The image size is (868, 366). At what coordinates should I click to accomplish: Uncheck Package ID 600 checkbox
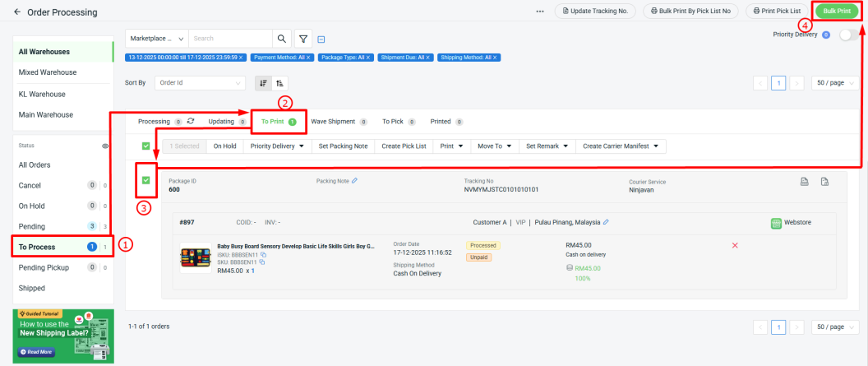coord(145,180)
